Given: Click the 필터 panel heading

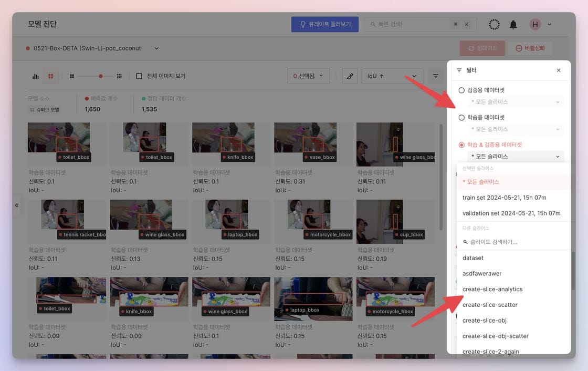Looking at the screenshot, I should [x=471, y=70].
